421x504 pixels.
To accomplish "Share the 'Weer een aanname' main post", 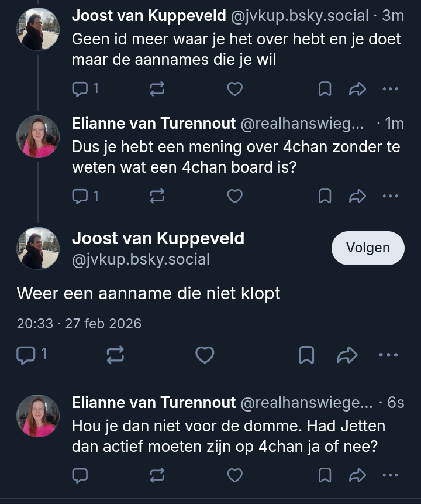I will 347,355.
